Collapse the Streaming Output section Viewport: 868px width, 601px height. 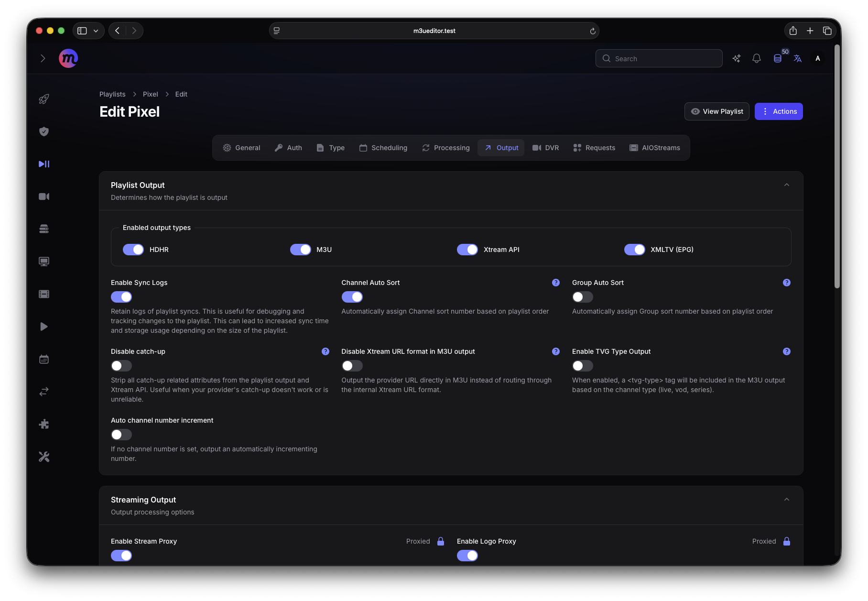(x=787, y=500)
